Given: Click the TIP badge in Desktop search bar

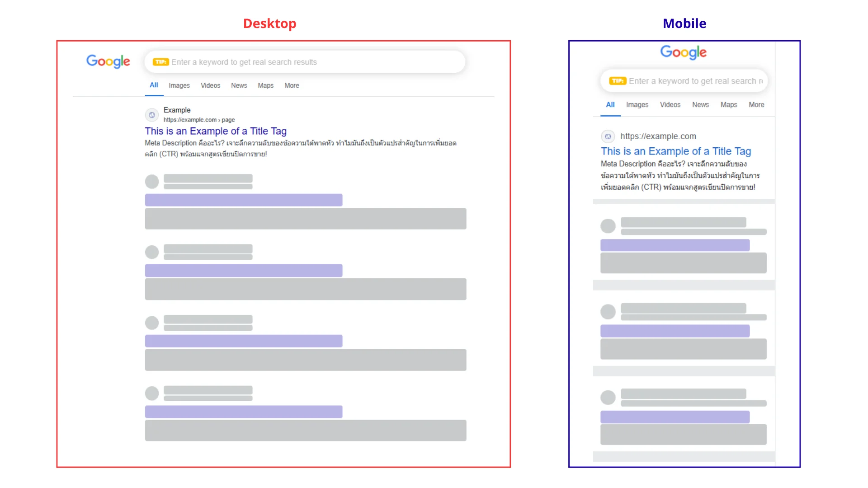Looking at the screenshot, I should 160,62.
